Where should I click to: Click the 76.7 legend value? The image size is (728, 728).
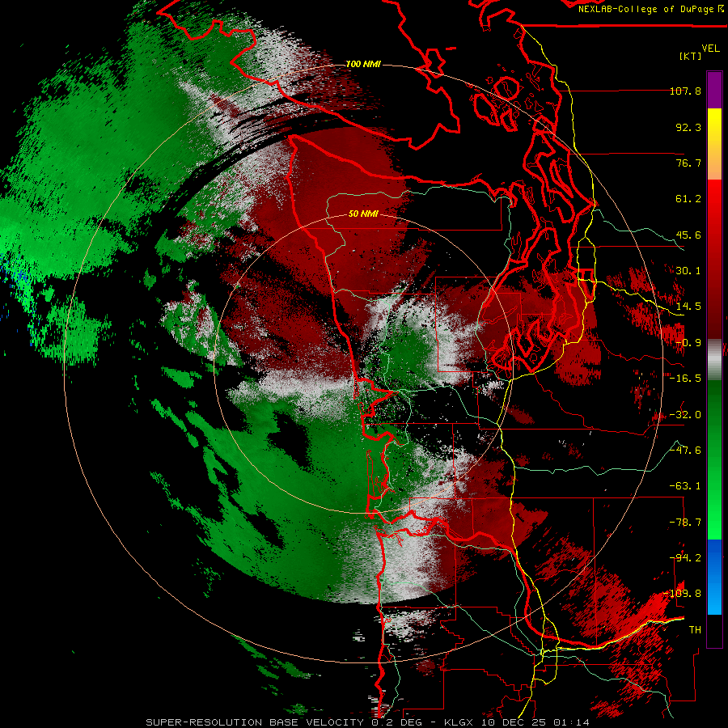click(688, 163)
